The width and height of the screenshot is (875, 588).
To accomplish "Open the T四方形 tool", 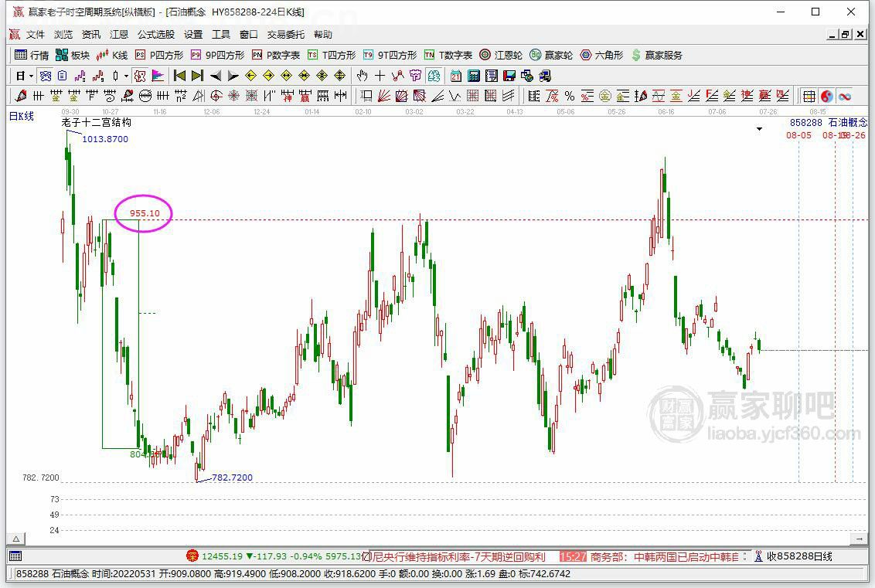I will (x=332, y=55).
